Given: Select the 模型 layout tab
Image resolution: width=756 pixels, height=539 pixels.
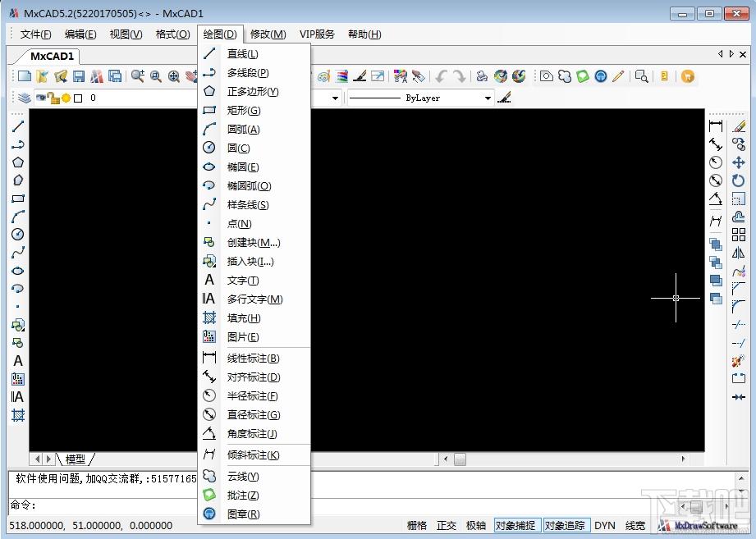Looking at the screenshot, I should (76, 459).
